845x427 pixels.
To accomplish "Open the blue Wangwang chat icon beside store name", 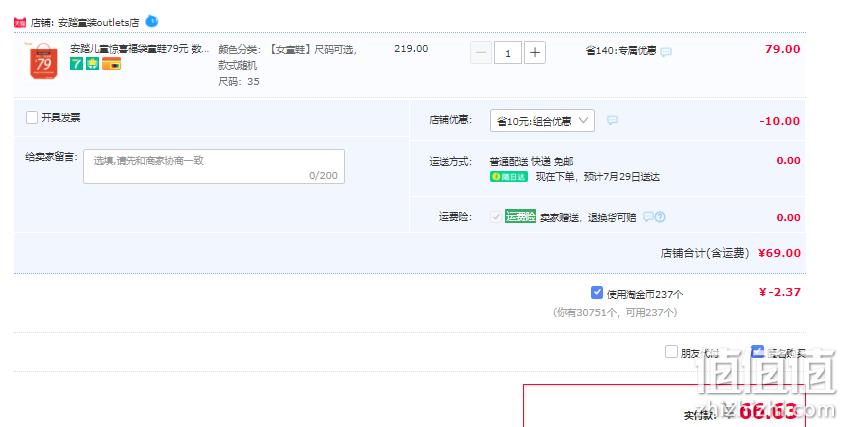I will point(152,22).
